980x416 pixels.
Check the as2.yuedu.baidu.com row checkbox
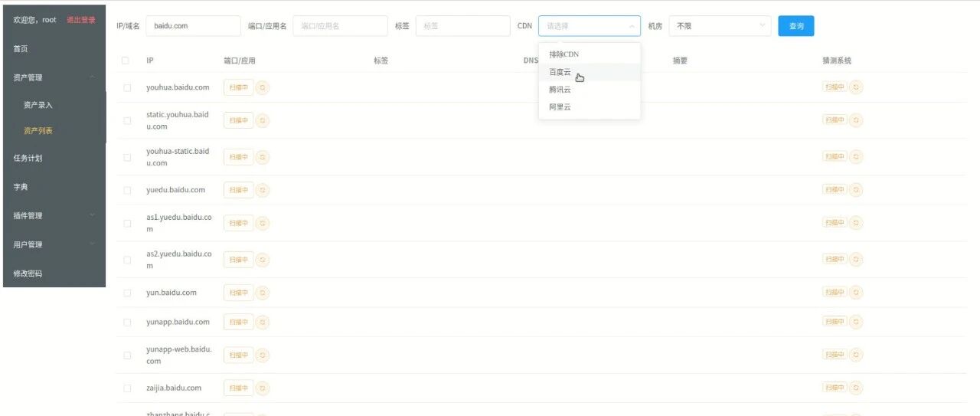(x=127, y=260)
